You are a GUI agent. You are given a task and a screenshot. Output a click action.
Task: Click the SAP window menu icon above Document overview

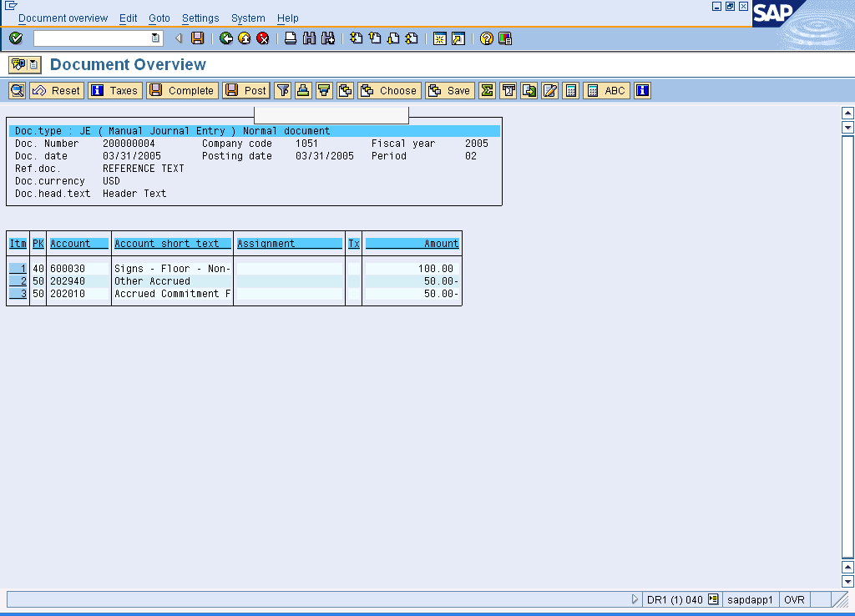click(x=11, y=6)
